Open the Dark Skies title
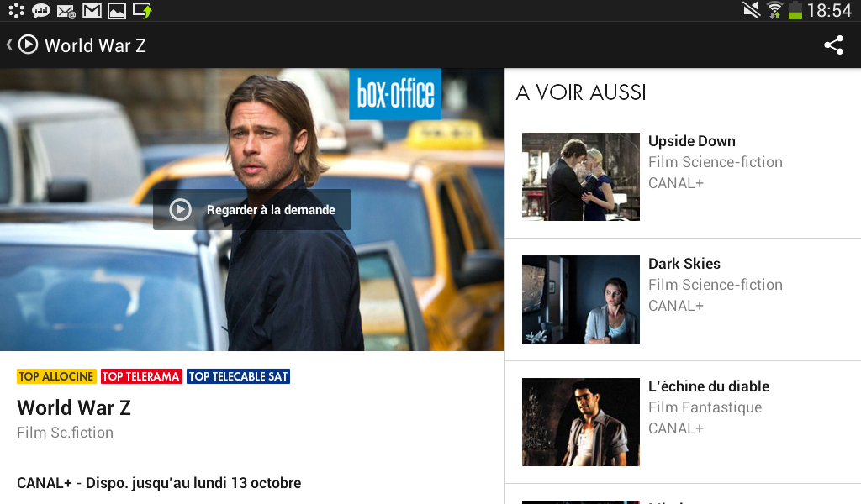861x504 pixels. pyautogui.click(x=684, y=264)
